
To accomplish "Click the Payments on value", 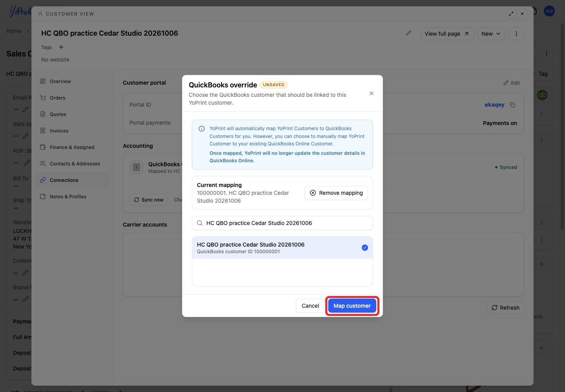I will tap(500, 123).
